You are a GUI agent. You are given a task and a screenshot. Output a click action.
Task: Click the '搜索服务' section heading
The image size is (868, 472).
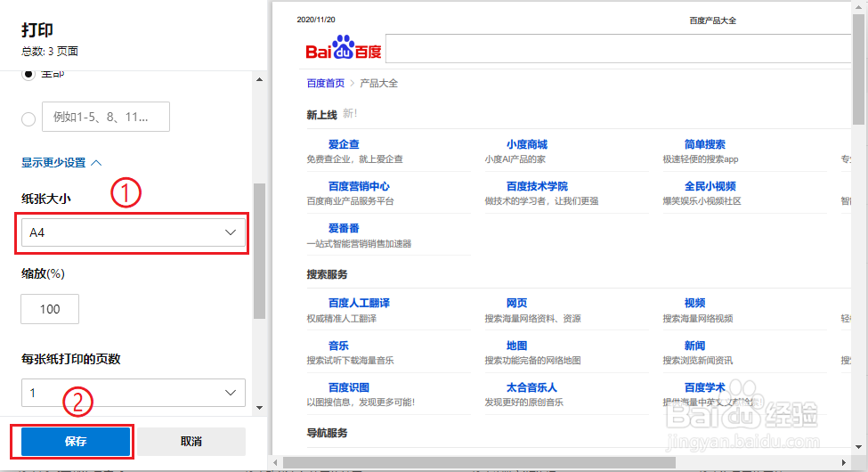[x=327, y=275]
